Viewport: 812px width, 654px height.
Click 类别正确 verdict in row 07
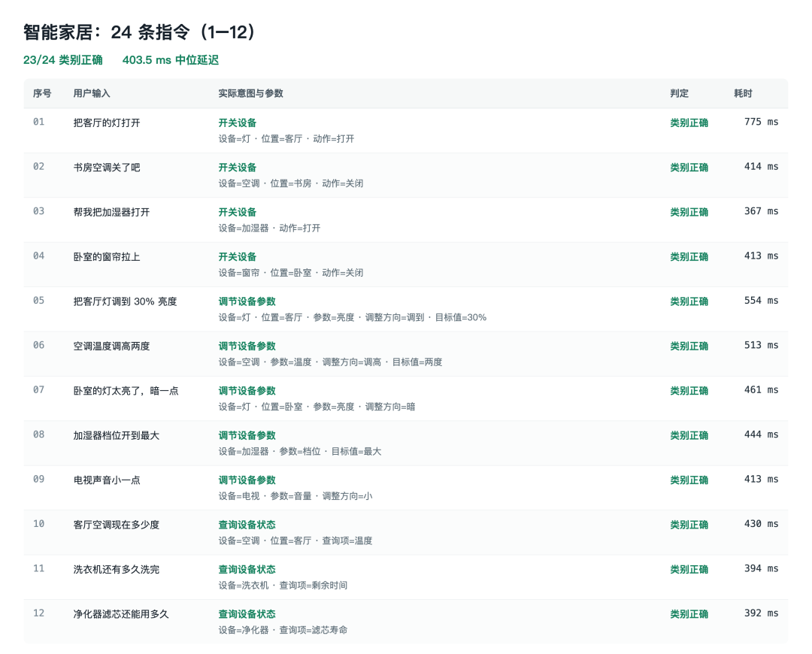tap(689, 390)
